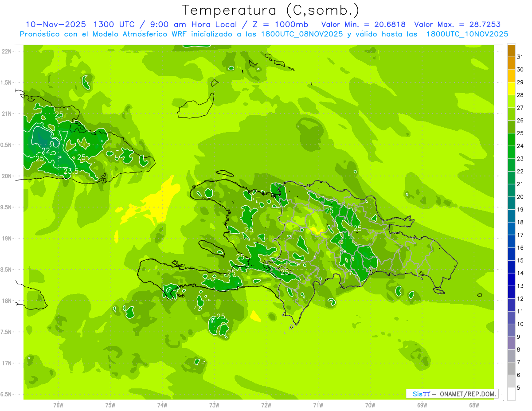
Task: Pick the blue swatch between 15 and 16
Action: (x=511, y=254)
